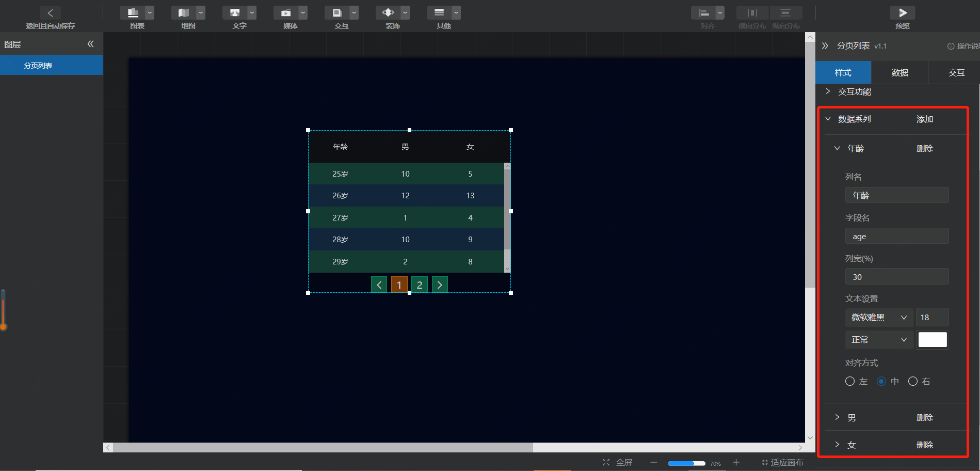Zoom out with the minus icon
The width and height of the screenshot is (980, 471).
pyautogui.click(x=654, y=463)
